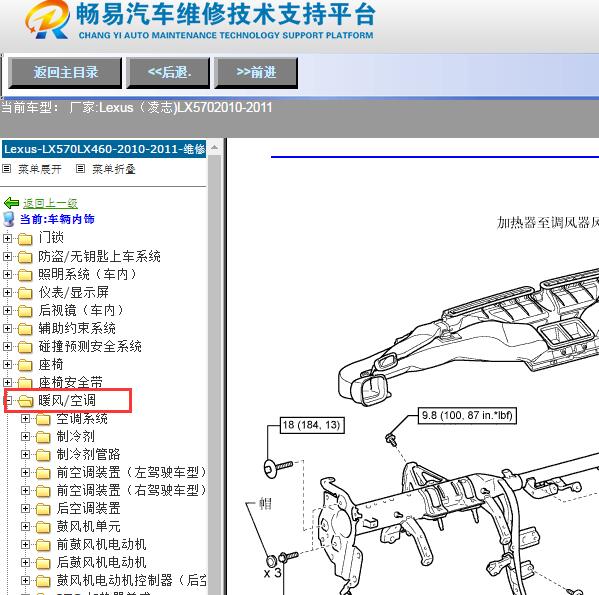Click the 空调系统 folder icon
Viewport: 599px width, 595px height.
[x=43, y=419]
